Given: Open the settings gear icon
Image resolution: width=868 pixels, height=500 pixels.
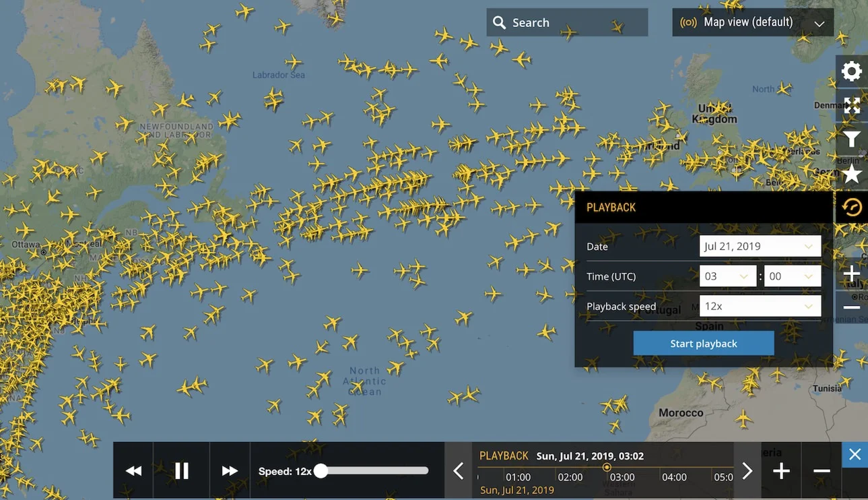Looking at the screenshot, I should point(852,71).
